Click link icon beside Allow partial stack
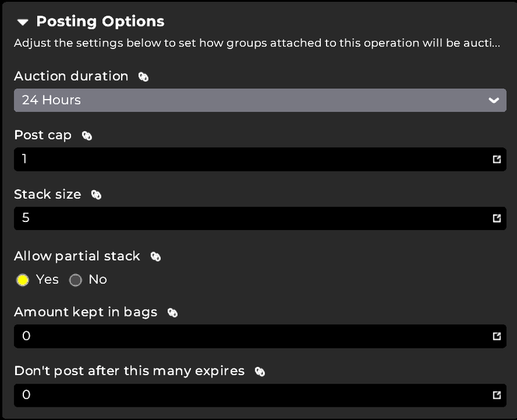Viewport: 517px width, 420px height. [x=155, y=256]
